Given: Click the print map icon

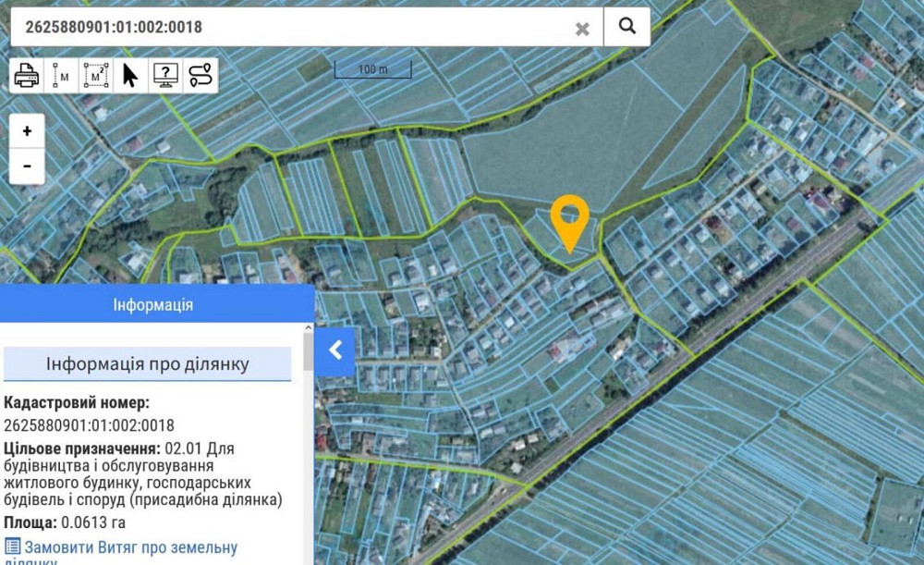Looking at the screenshot, I should [27, 76].
